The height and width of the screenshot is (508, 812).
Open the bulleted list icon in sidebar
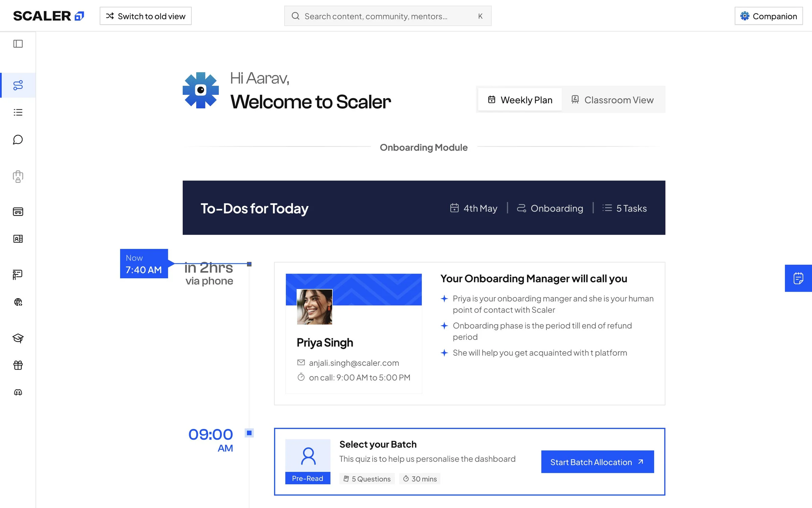coord(18,112)
